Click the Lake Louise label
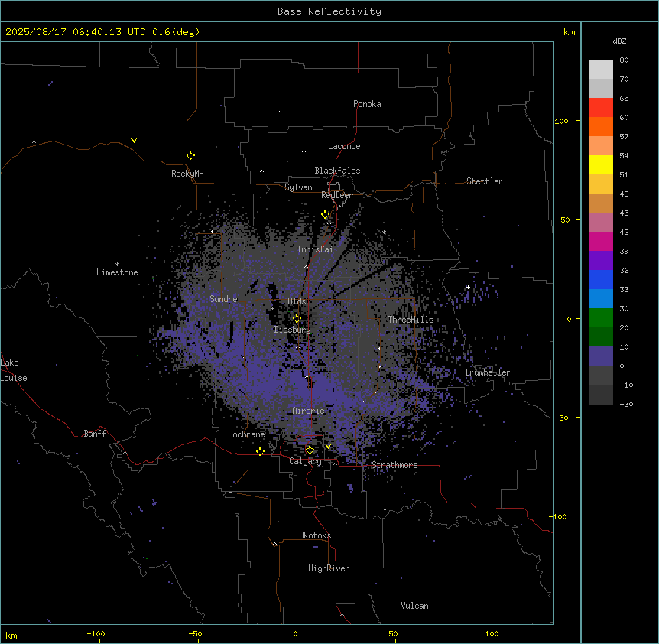 (x=14, y=370)
